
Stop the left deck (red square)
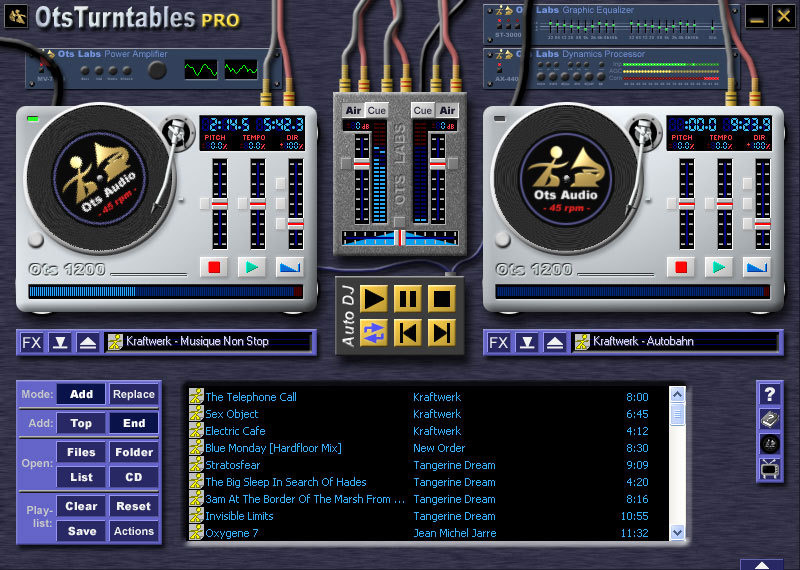point(214,267)
